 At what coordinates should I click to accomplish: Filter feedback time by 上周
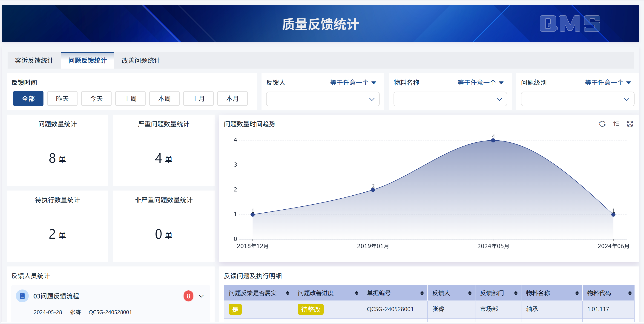pos(130,98)
